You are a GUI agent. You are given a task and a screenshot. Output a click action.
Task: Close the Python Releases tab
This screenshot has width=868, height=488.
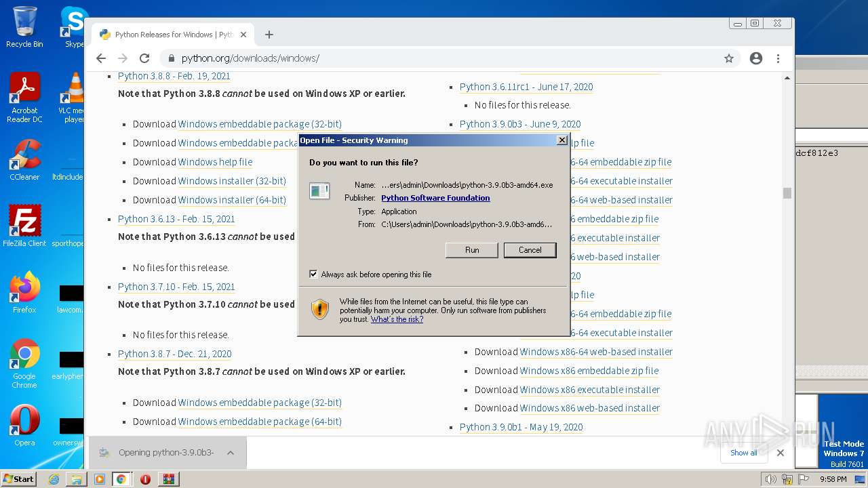point(243,35)
